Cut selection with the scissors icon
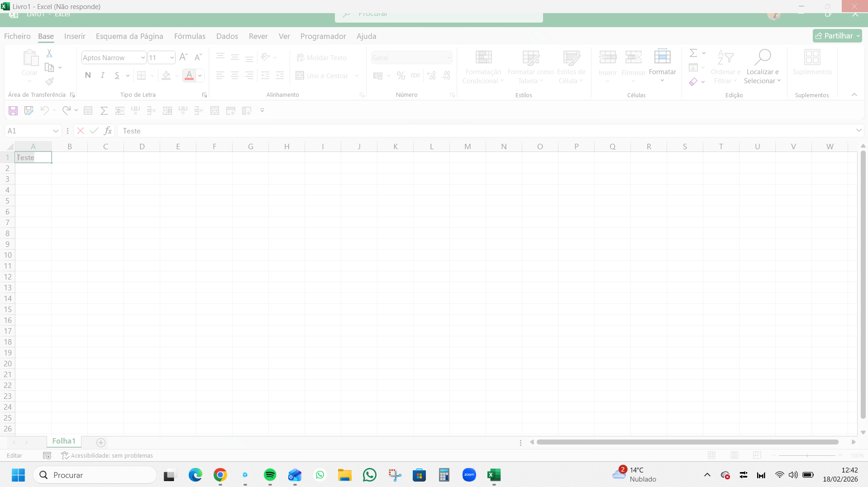868x487 pixels. click(x=49, y=53)
